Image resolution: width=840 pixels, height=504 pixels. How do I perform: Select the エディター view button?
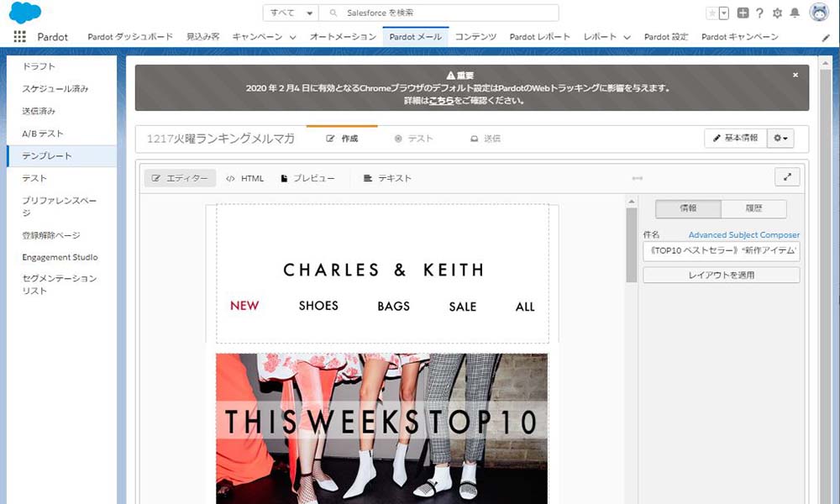[x=180, y=178]
